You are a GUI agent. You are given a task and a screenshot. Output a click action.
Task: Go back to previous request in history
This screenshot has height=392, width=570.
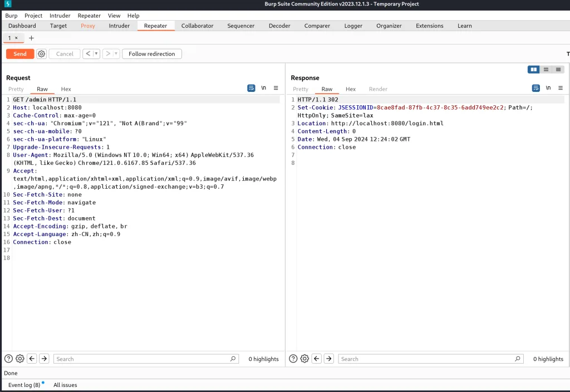[88, 54]
